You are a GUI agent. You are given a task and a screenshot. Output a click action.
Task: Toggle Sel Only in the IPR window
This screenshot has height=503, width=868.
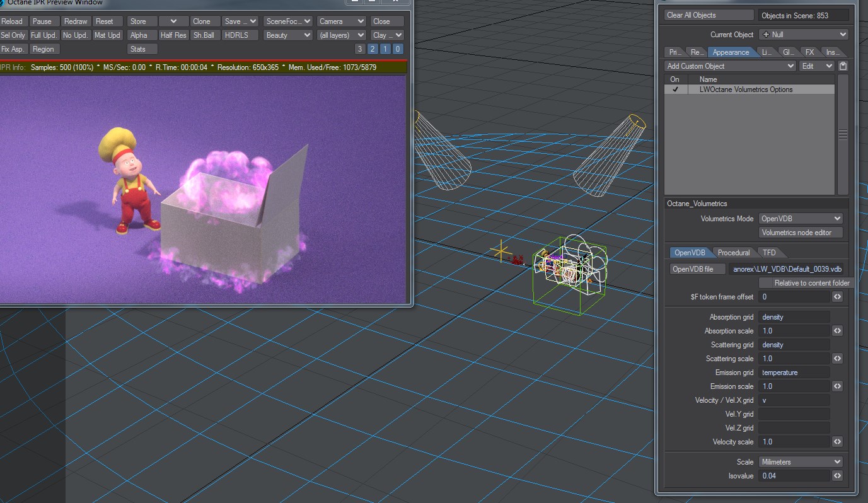pyautogui.click(x=13, y=35)
